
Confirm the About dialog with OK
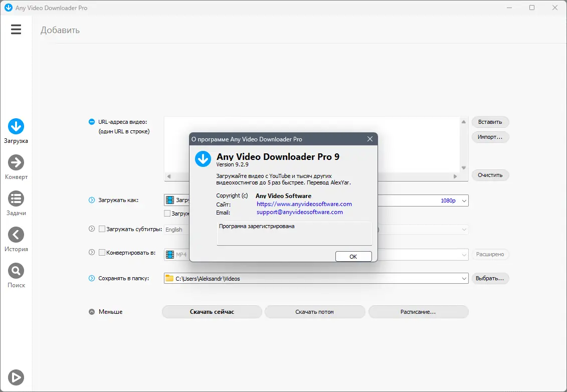[x=353, y=256]
